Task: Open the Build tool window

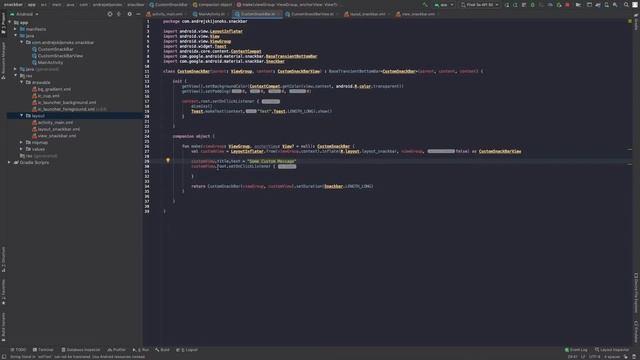Action: click(x=162, y=350)
